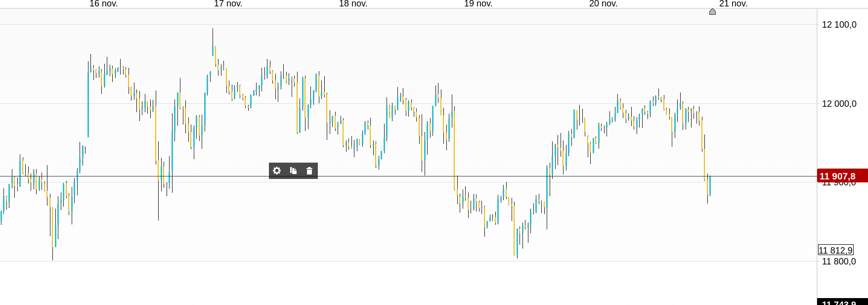This screenshot has width=868, height=305.
Task: Click the 19 nov. date label
Action: coord(478,4)
